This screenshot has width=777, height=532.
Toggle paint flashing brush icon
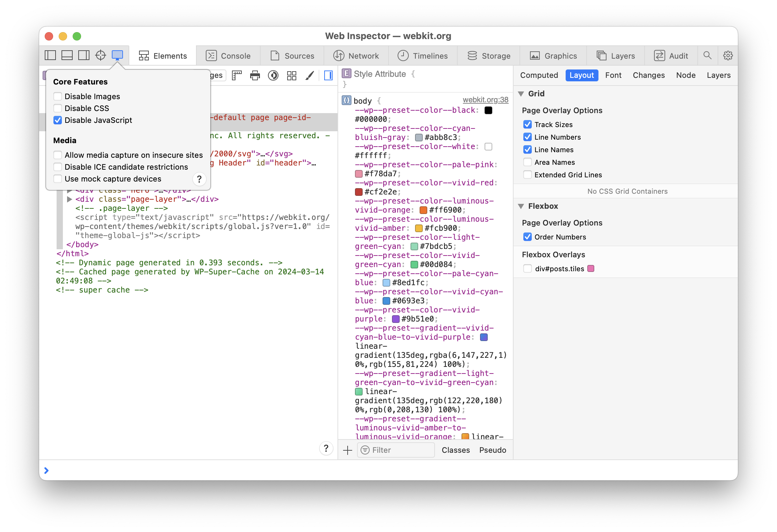pos(310,75)
